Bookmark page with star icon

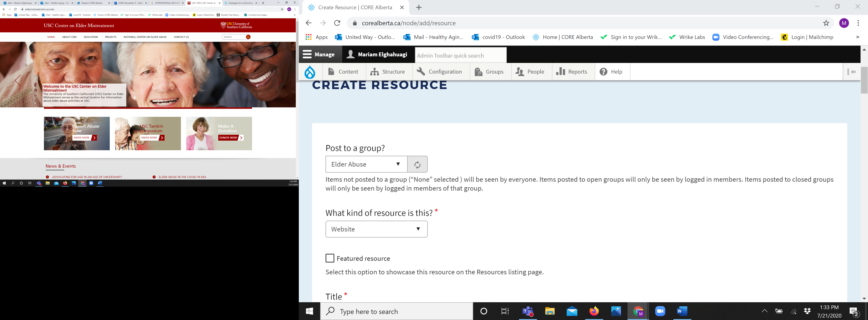tap(826, 23)
